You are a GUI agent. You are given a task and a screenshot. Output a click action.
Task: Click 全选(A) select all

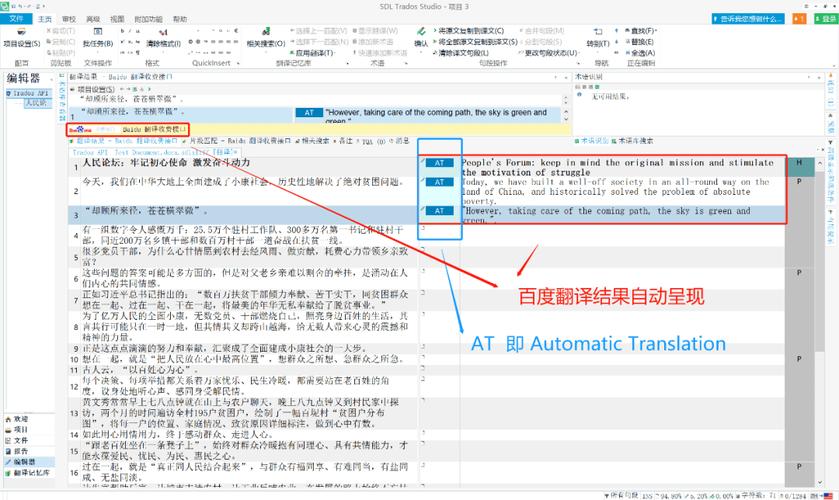pyautogui.click(x=640, y=53)
